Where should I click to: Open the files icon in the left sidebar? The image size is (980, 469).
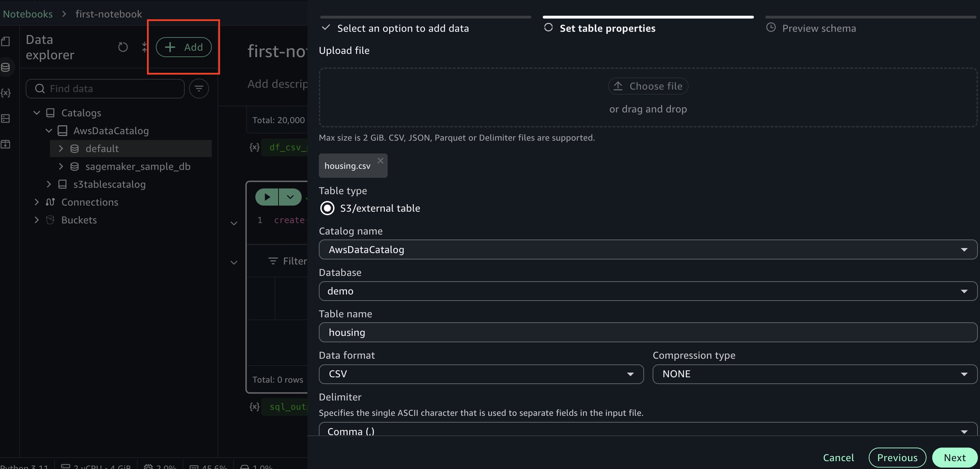coord(6,41)
